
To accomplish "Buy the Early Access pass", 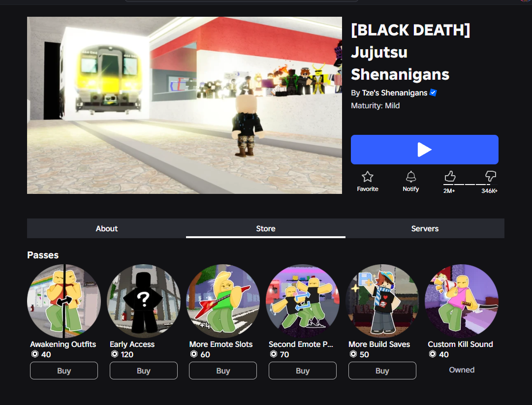I will click(x=144, y=371).
